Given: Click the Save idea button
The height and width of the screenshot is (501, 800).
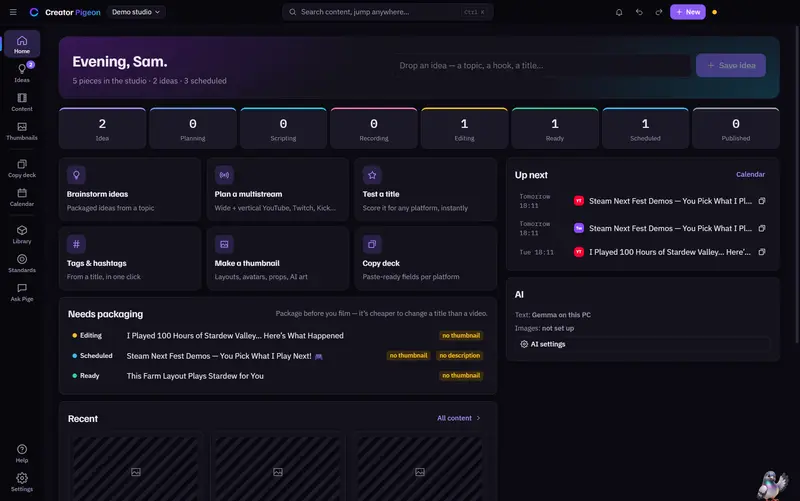Looking at the screenshot, I should 731,65.
